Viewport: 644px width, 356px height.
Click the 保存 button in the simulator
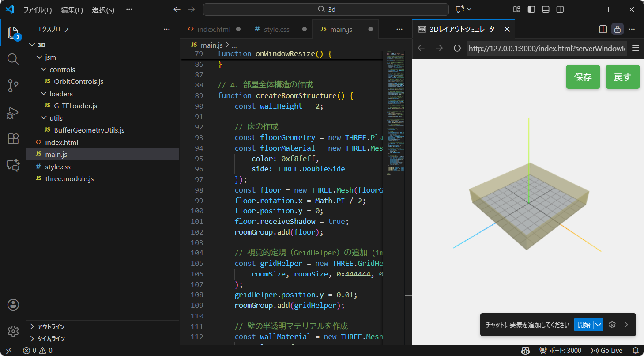(583, 76)
